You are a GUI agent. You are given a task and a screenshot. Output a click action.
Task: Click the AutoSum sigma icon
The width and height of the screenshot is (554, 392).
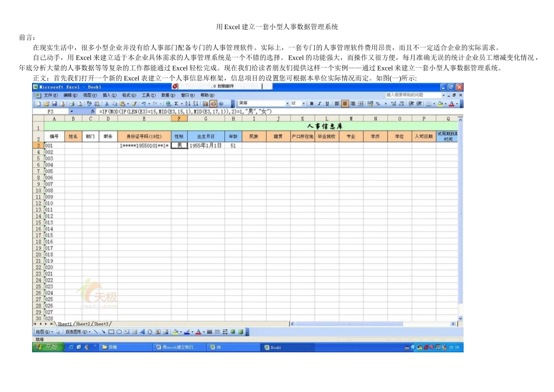[x=176, y=104]
